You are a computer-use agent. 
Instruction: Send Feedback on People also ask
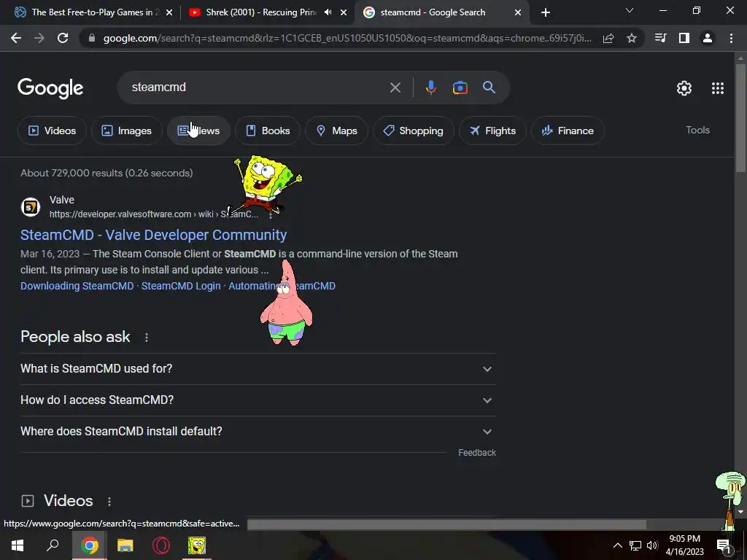pos(477,452)
